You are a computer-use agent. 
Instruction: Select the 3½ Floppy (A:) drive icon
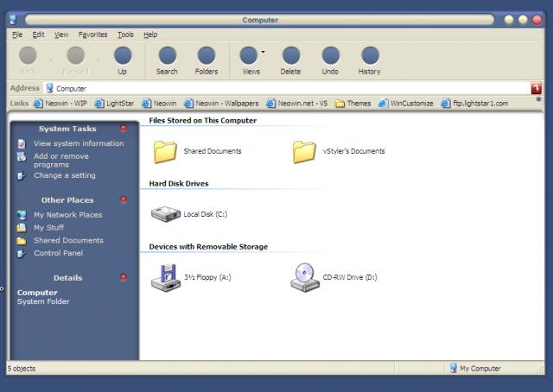(166, 278)
